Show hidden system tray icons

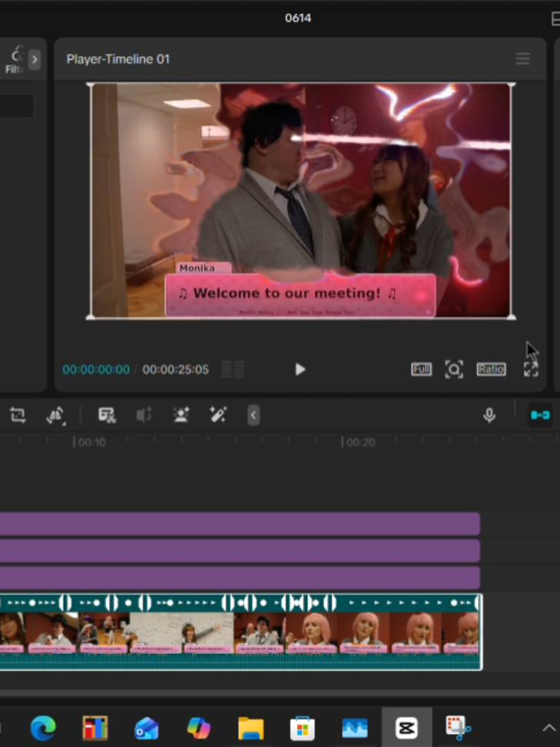point(548,728)
